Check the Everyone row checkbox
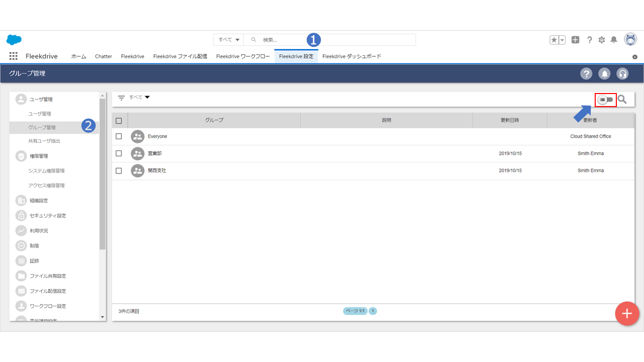 pyautogui.click(x=119, y=136)
